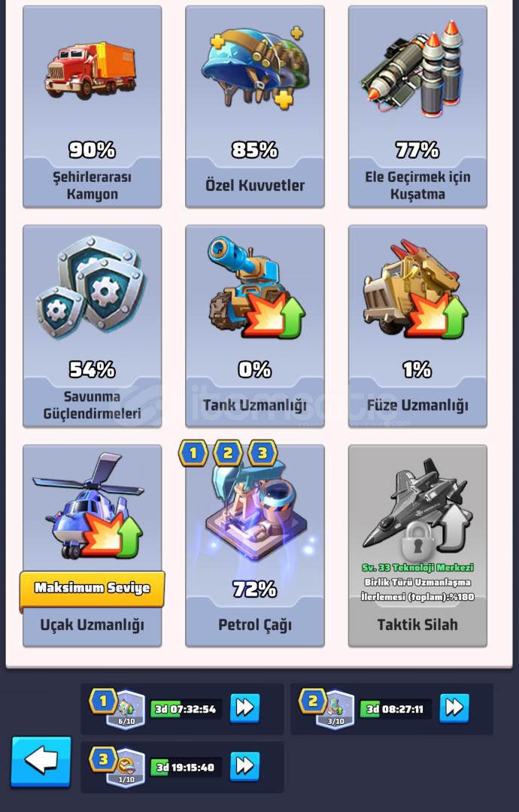Speed up research queue 3 timer
This screenshot has height=812, width=519.
244,766
